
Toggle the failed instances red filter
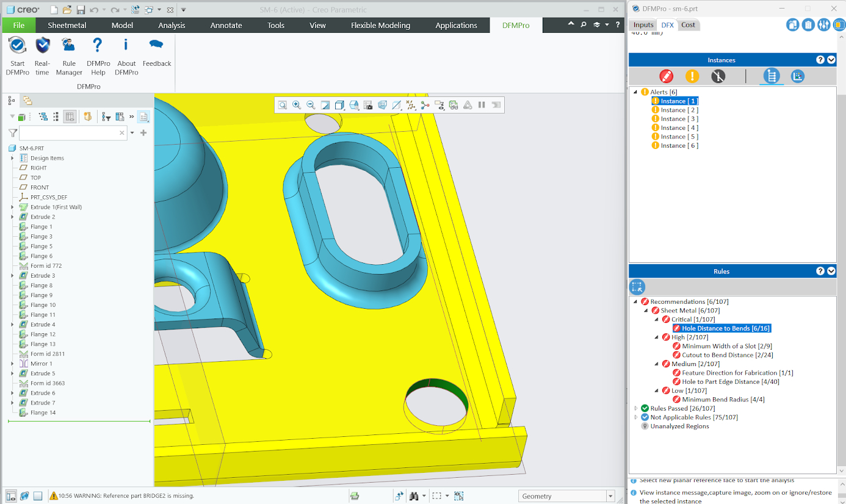pos(666,76)
